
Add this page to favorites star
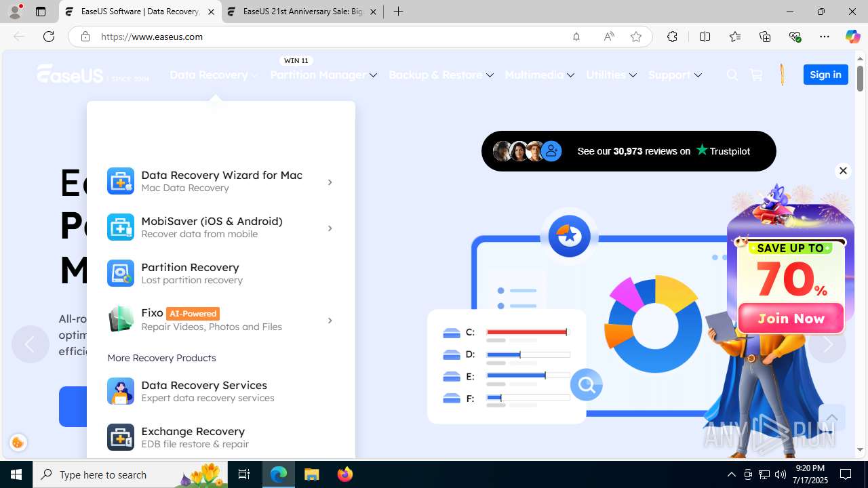click(636, 37)
